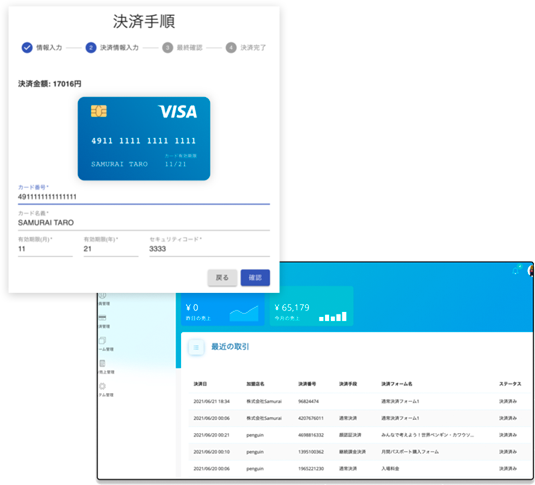Focus the カード番号 card number field
535x485 pixels.
[x=144, y=197]
